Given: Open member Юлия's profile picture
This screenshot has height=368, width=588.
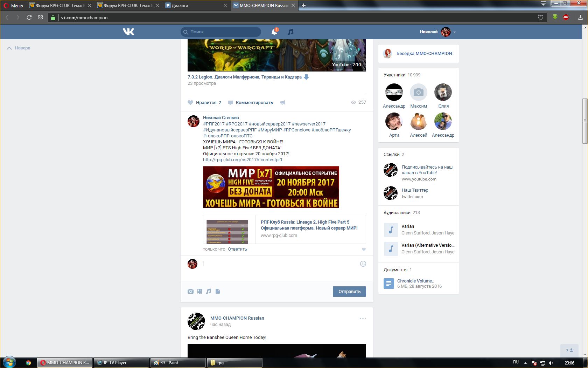Looking at the screenshot, I should point(443,92).
